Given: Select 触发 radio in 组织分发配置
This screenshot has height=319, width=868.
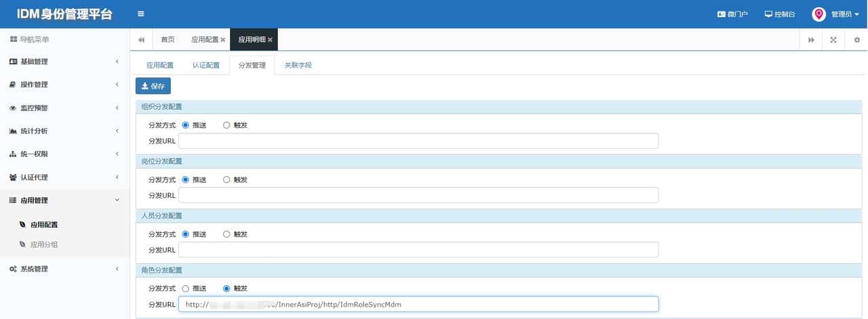Looking at the screenshot, I should pyautogui.click(x=226, y=125).
